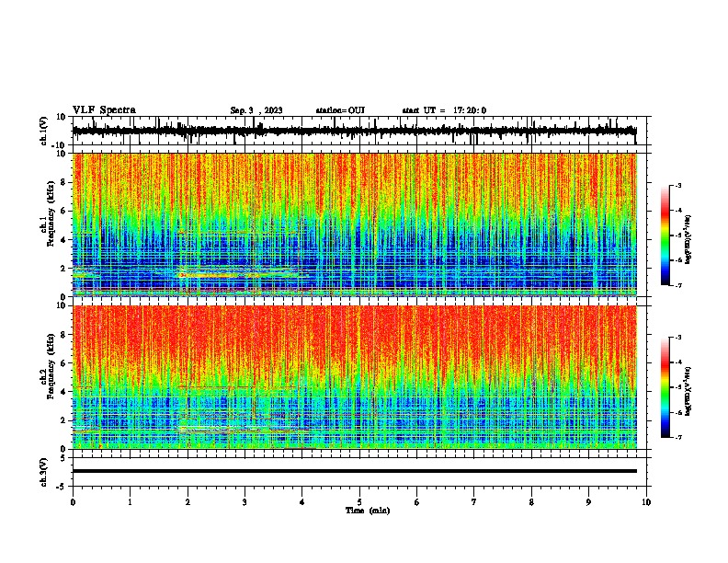Viewport: 728px width, 563px height.
Task: Click the "-3" label on ch.1 colorbar
Action: coord(677,186)
